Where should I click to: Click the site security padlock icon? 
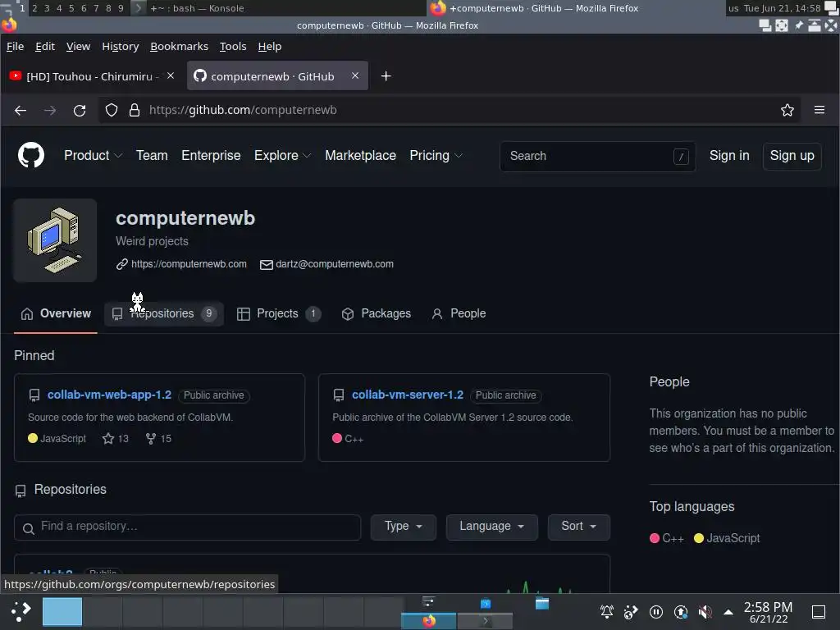pos(135,111)
